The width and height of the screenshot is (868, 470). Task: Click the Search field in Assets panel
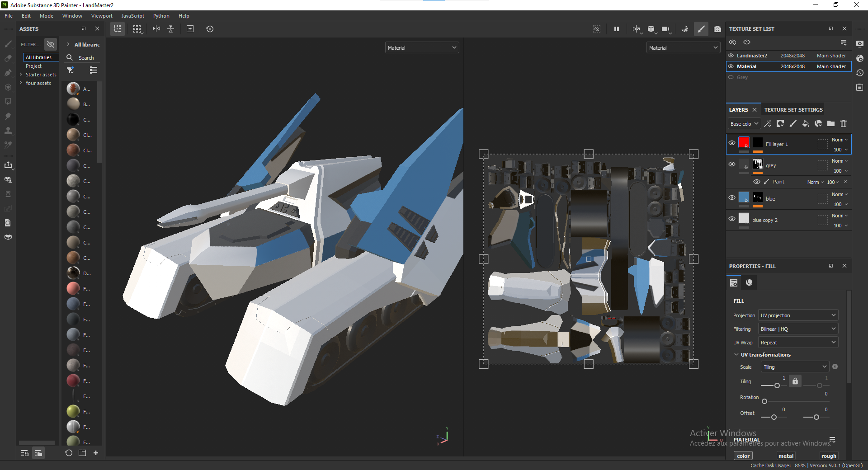(x=86, y=58)
